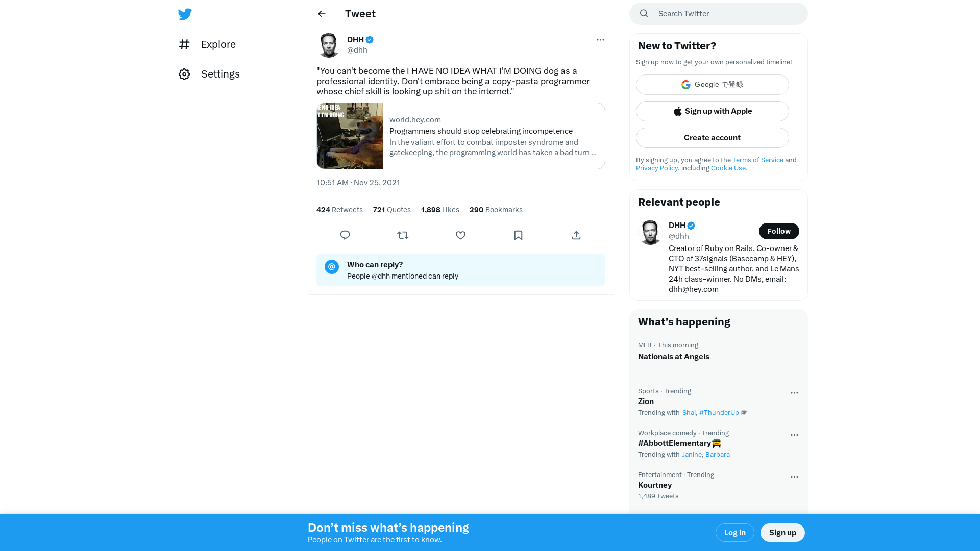The height and width of the screenshot is (551, 980).
Task: Open Settings from the sidebar
Action: (209, 74)
